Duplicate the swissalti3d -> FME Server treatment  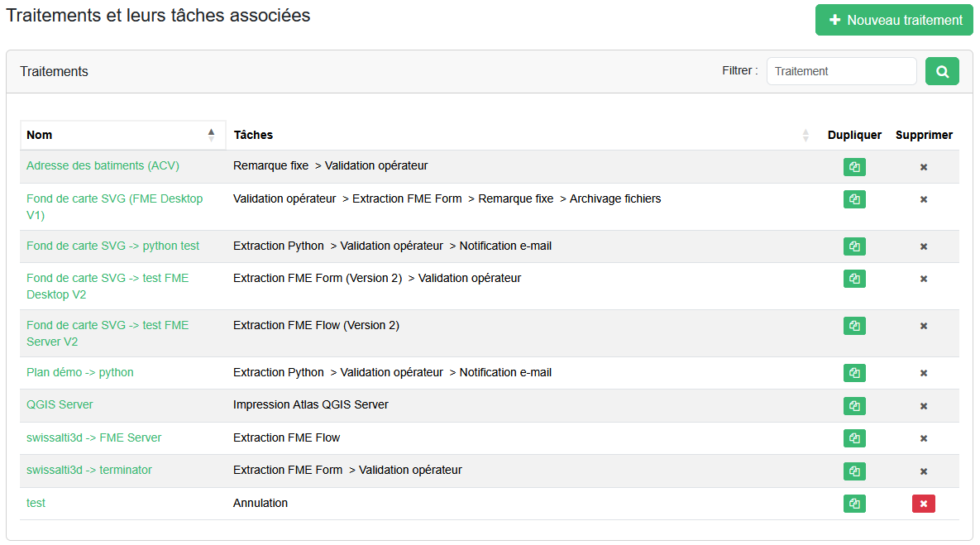click(x=854, y=438)
